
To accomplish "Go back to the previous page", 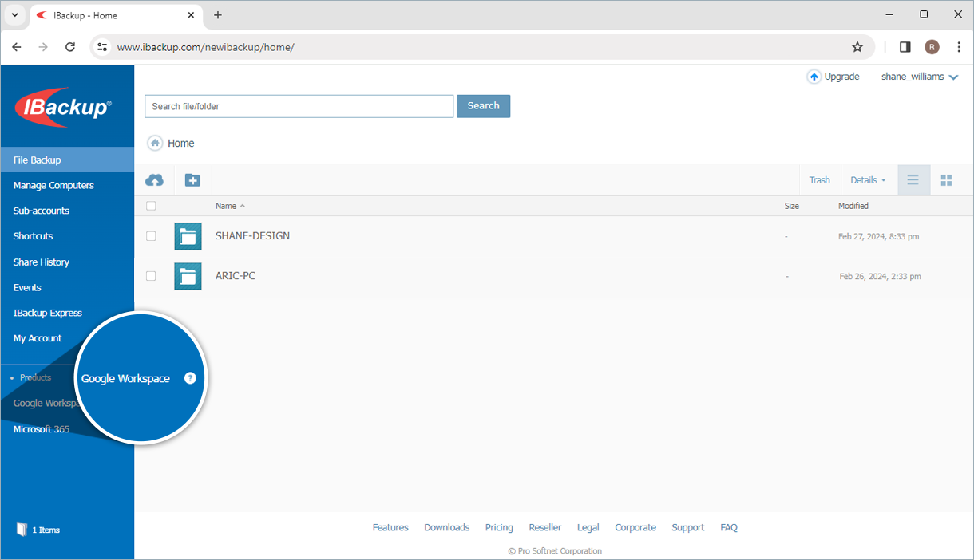I will pyautogui.click(x=17, y=47).
